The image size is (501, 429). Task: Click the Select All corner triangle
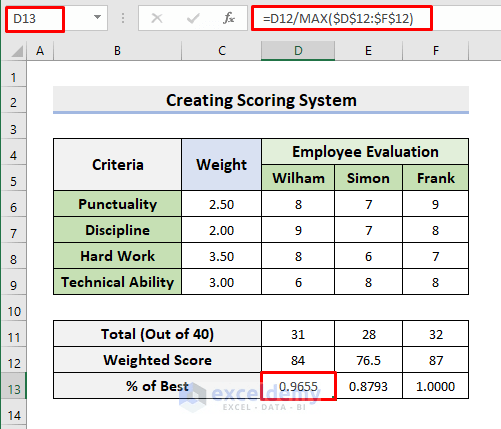pyautogui.click(x=17, y=51)
